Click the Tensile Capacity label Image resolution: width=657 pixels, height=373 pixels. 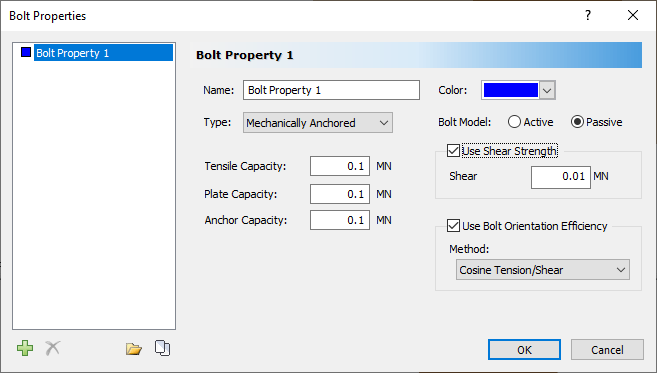[x=245, y=166]
